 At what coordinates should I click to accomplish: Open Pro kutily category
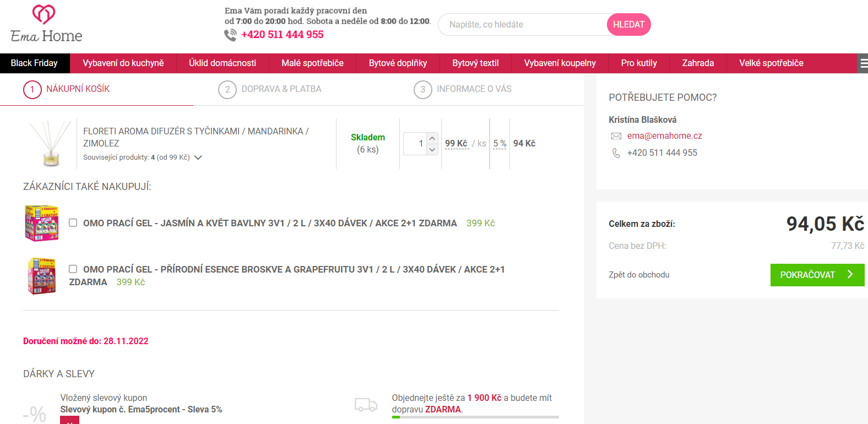pos(639,63)
